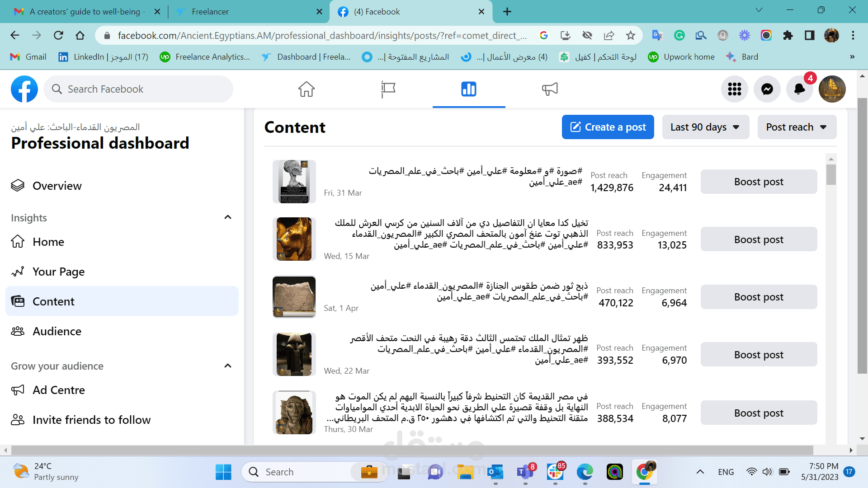Open the Ads megaphone section
The width and height of the screenshot is (868, 488).
click(550, 89)
